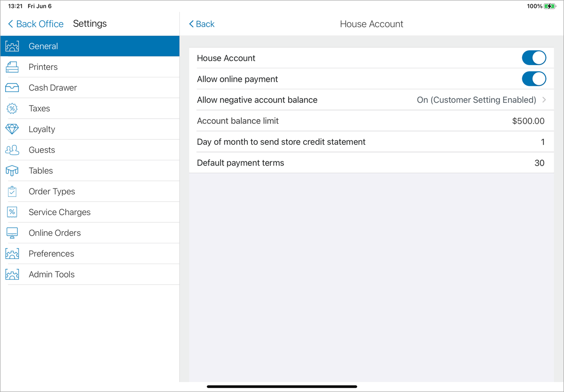Go back using the Back button
Screen dimensions: 564x392
pos(201,23)
